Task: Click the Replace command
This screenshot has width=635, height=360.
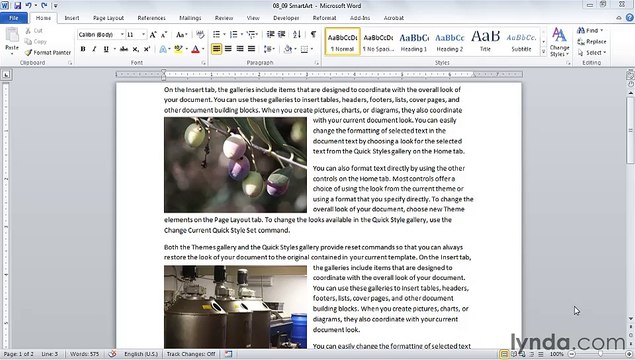Action: (592, 41)
